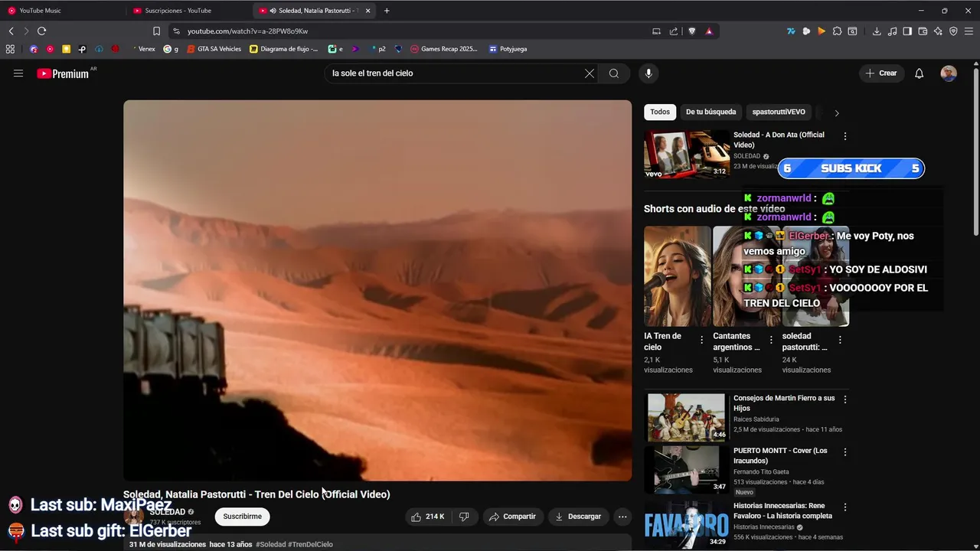Show more filter chips with the arrow

click(837, 112)
